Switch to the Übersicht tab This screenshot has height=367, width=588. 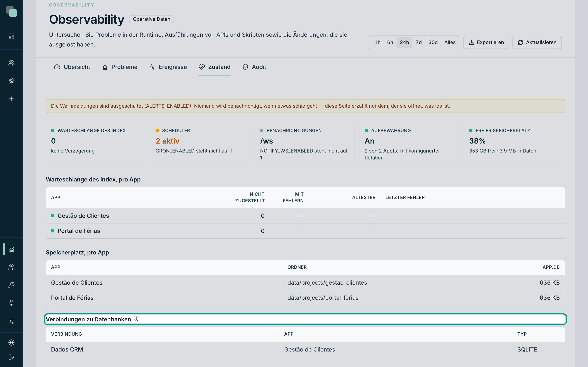point(72,67)
